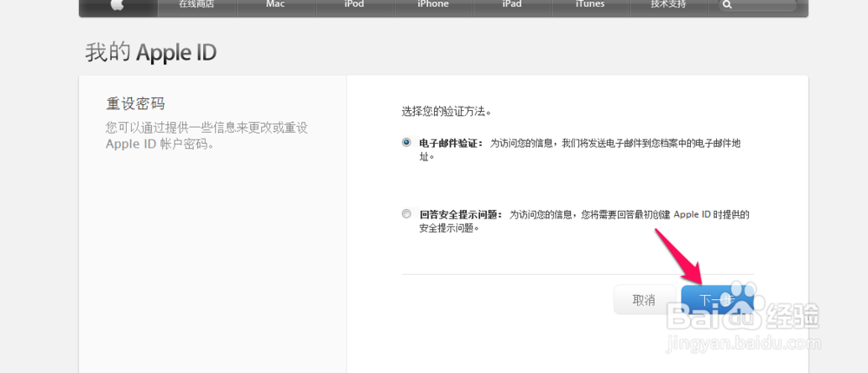Select the 电子邮件验证 radio button
868x373 pixels.
click(407, 143)
